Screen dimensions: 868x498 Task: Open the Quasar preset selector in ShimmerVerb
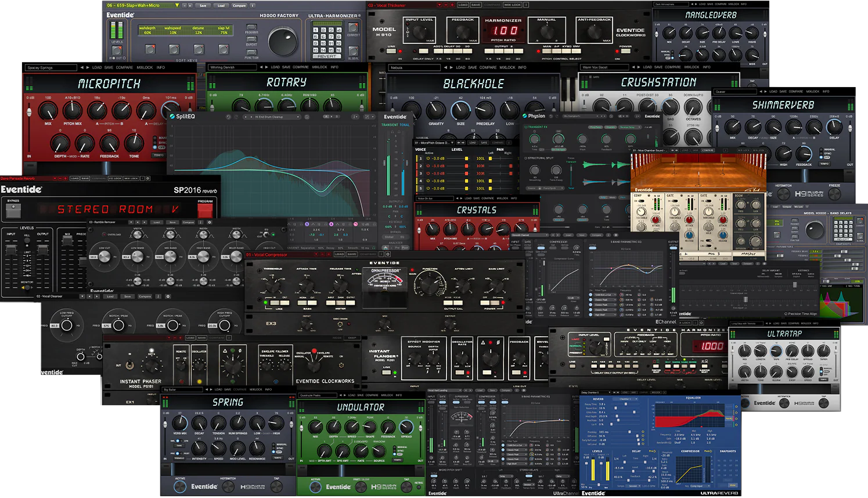pyautogui.click(x=736, y=92)
